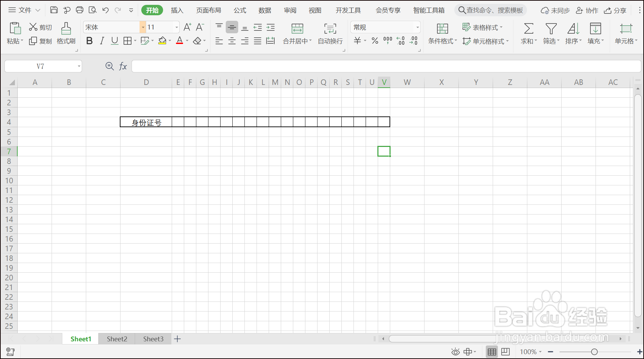Switch to 公式 tab
Viewport: 644px width, 359px height.
(240, 10)
